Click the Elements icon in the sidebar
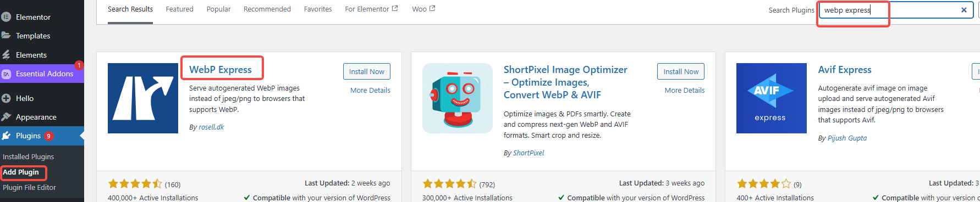Screen dimensions: 980x202 click(x=6, y=54)
